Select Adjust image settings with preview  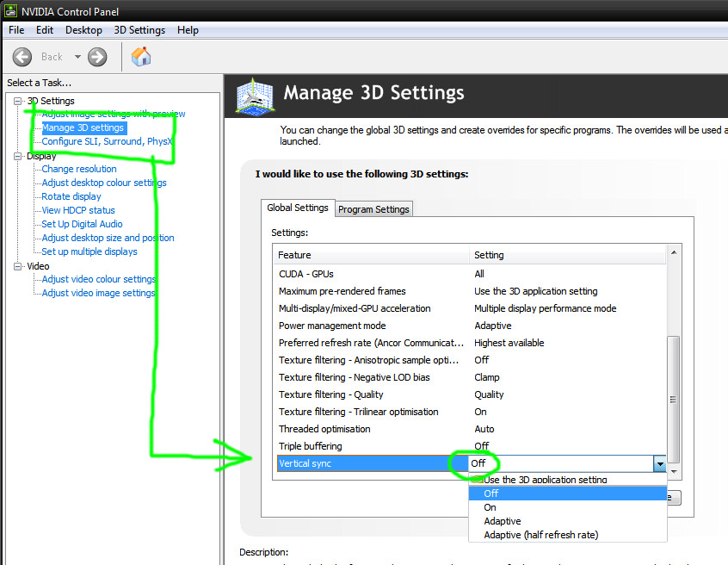[x=114, y=114]
